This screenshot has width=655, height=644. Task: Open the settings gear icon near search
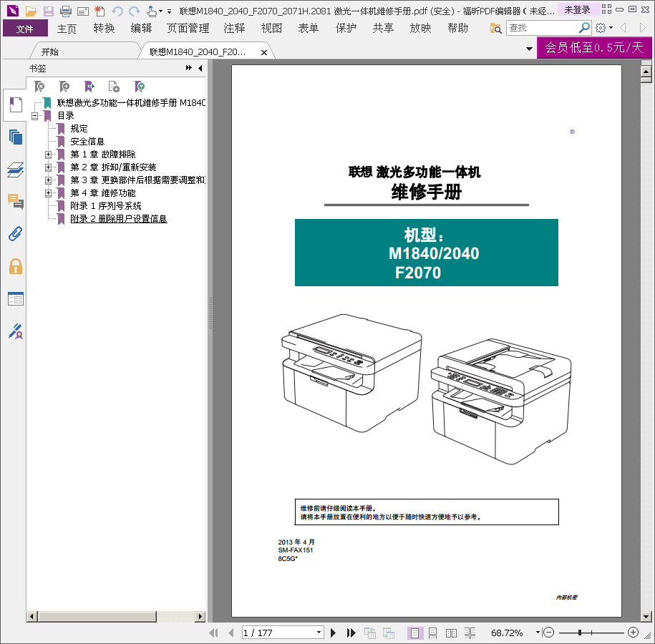601,28
